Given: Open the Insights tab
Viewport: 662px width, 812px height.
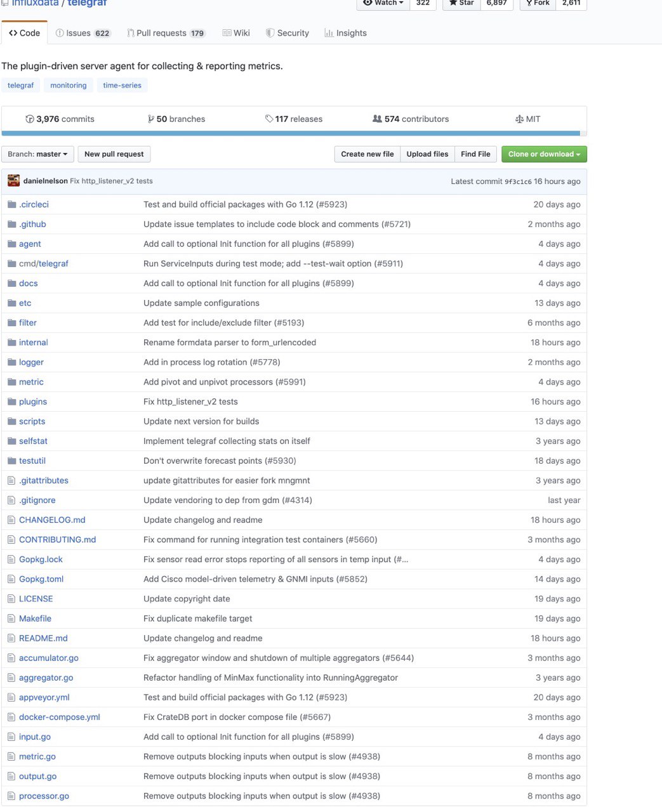Looking at the screenshot, I should [x=346, y=33].
